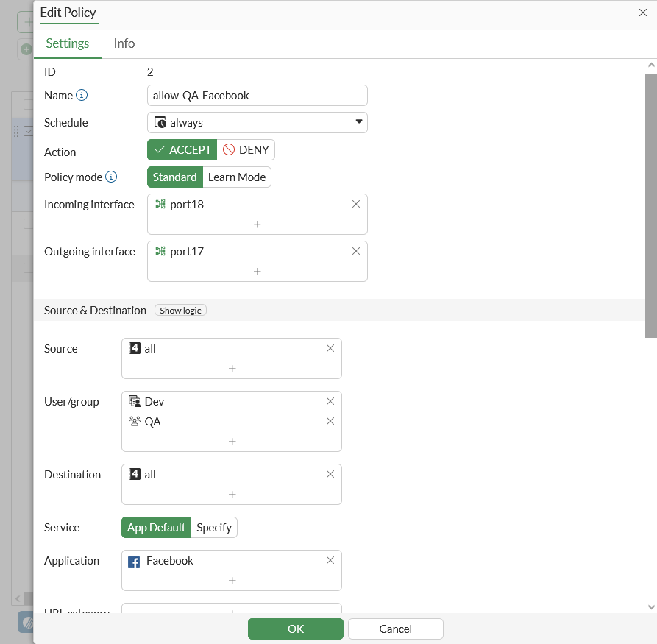Add an entry to Source field
This screenshot has width=657, height=644.
click(232, 368)
